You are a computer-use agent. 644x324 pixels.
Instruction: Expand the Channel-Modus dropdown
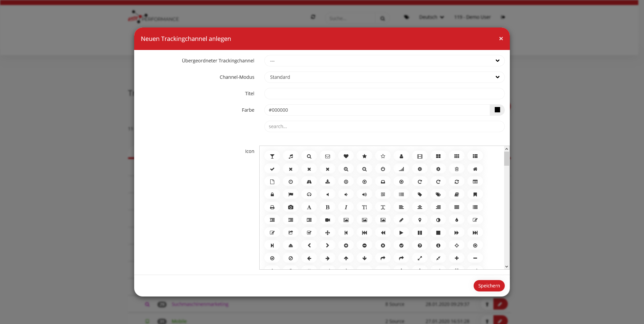(384, 77)
